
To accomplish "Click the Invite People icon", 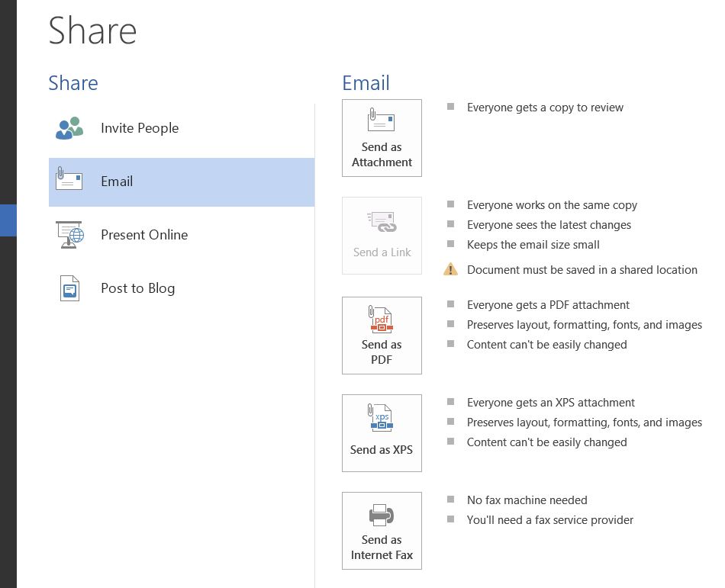I will [x=69, y=128].
